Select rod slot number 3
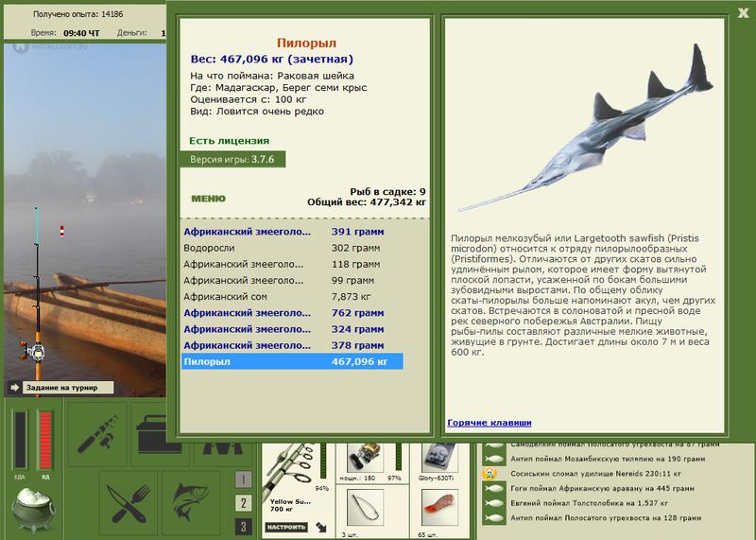Screen dimensions: 756x540 coord(244,527)
